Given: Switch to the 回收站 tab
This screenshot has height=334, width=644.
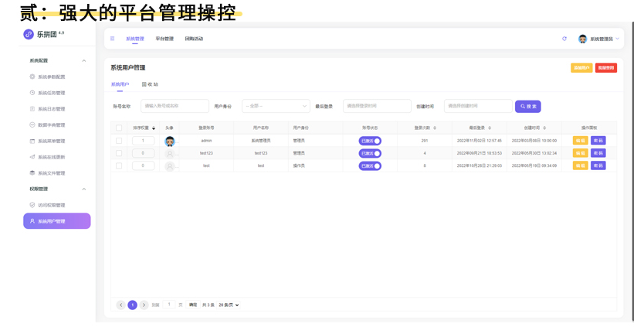Looking at the screenshot, I should (151, 84).
